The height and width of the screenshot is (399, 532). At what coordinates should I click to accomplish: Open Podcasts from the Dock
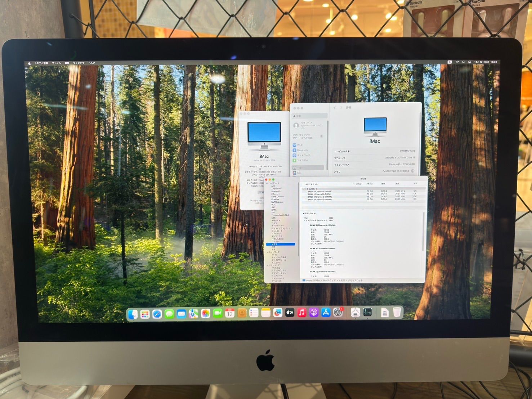(313, 313)
